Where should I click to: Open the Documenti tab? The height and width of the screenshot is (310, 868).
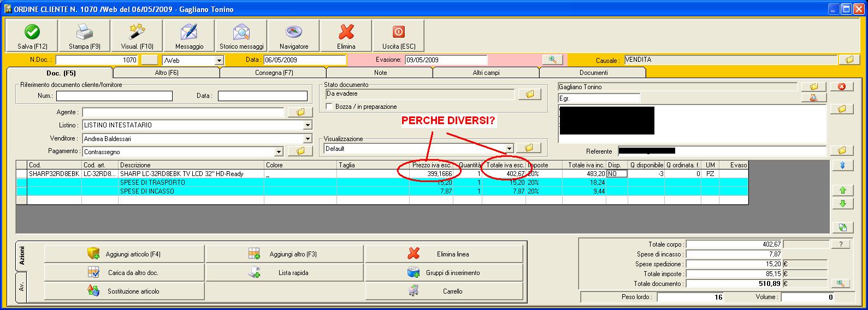[x=593, y=73]
